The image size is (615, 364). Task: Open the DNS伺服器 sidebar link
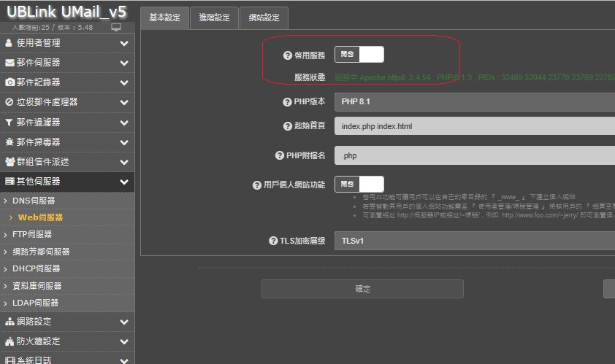[x=34, y=201]
